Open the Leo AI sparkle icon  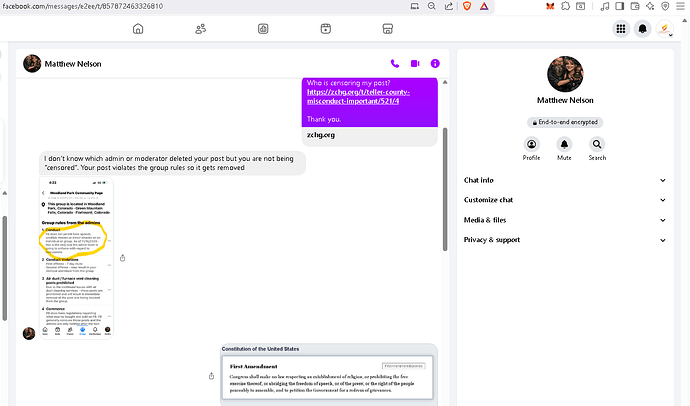point(650,6)
